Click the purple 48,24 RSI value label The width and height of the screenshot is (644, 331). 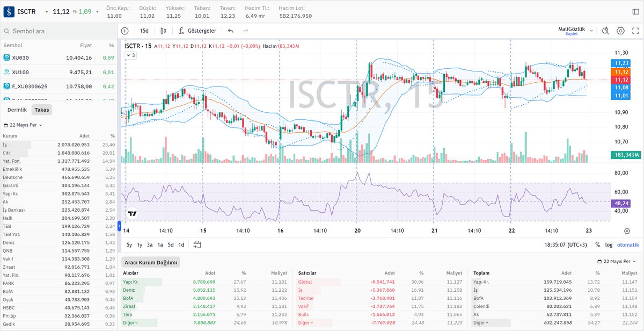(622, 204)
